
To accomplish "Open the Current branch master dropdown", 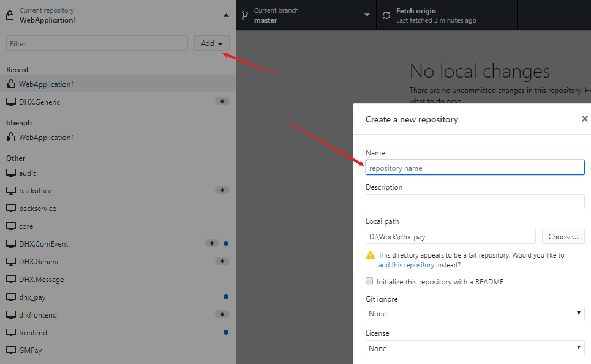I will (x=306, y=15).
